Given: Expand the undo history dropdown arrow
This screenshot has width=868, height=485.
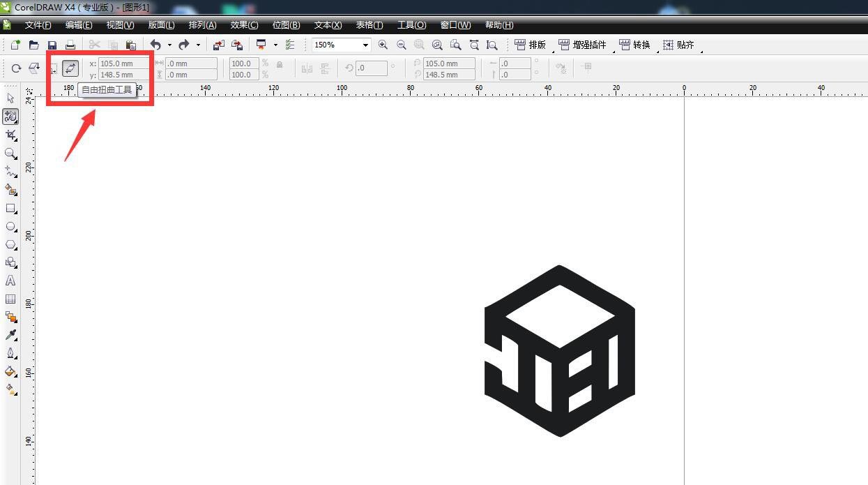Looking at the screenshot, I should click(169, 45).
